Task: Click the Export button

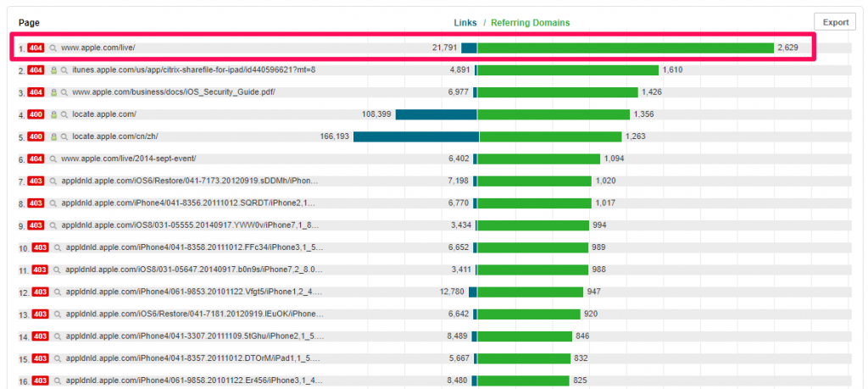Action: pos(835,22)
